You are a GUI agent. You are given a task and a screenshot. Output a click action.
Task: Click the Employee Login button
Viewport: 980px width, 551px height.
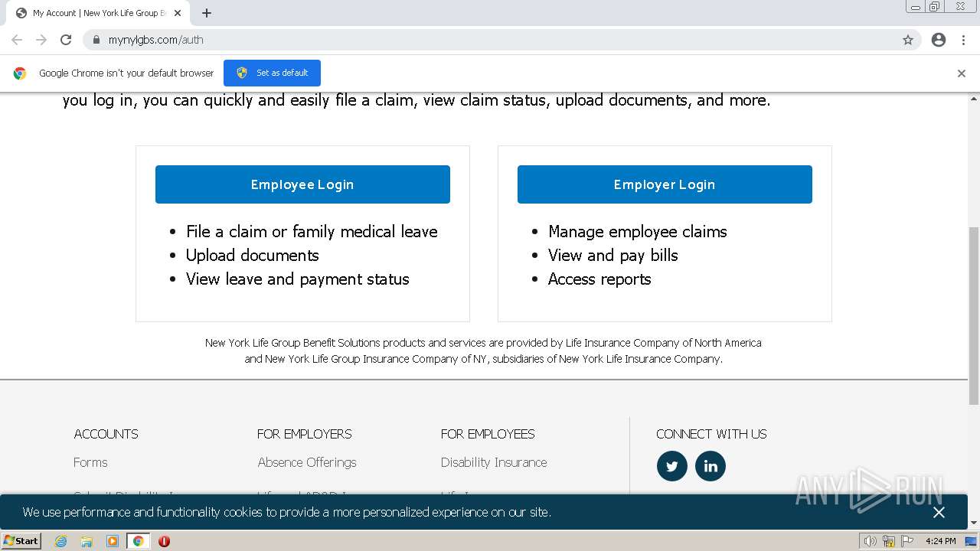[x=302, y=184]
